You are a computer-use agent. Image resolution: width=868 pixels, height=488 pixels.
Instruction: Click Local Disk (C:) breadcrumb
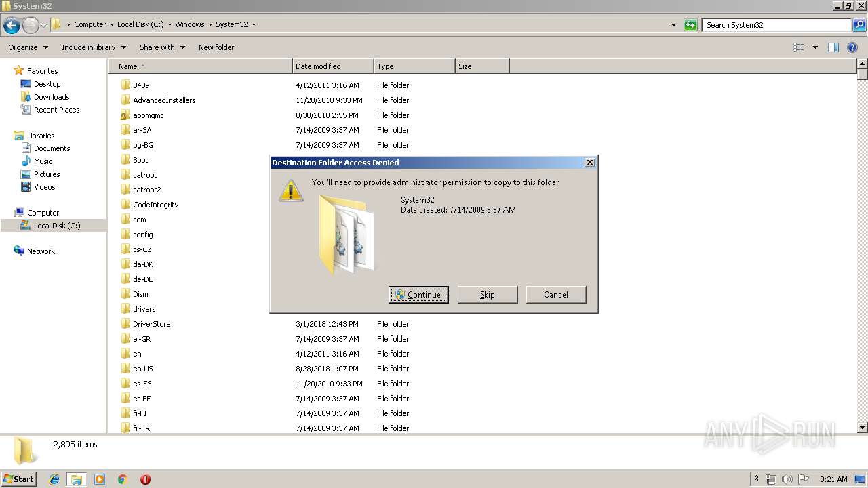point(140,24)
